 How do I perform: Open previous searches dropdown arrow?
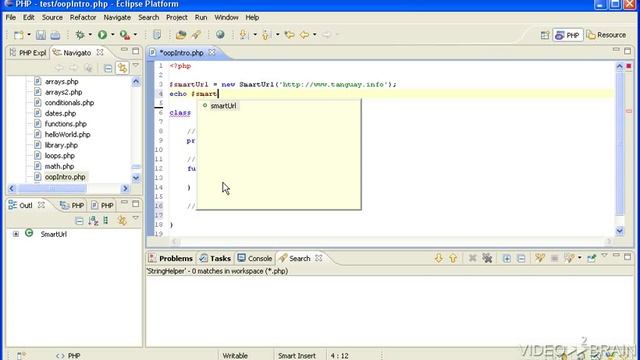pos(580,258)
